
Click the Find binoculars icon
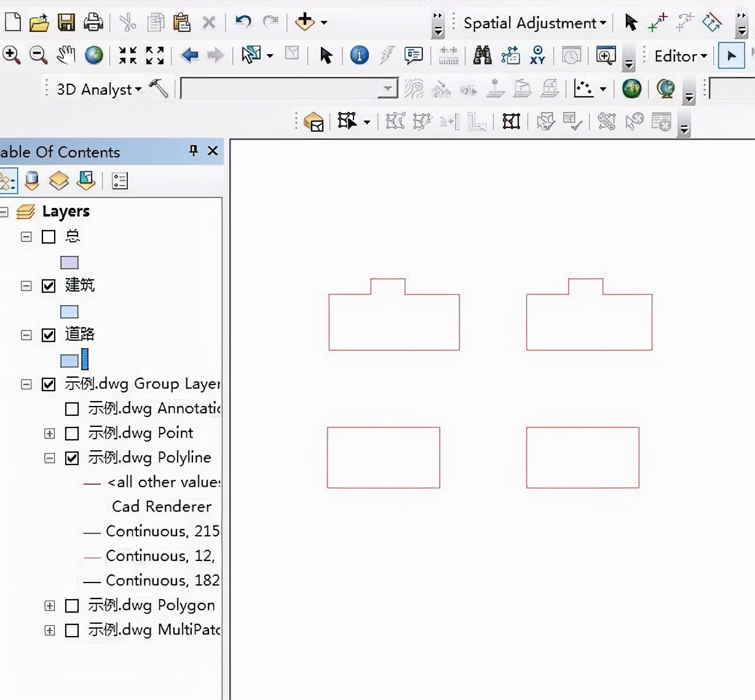point(483,55)
